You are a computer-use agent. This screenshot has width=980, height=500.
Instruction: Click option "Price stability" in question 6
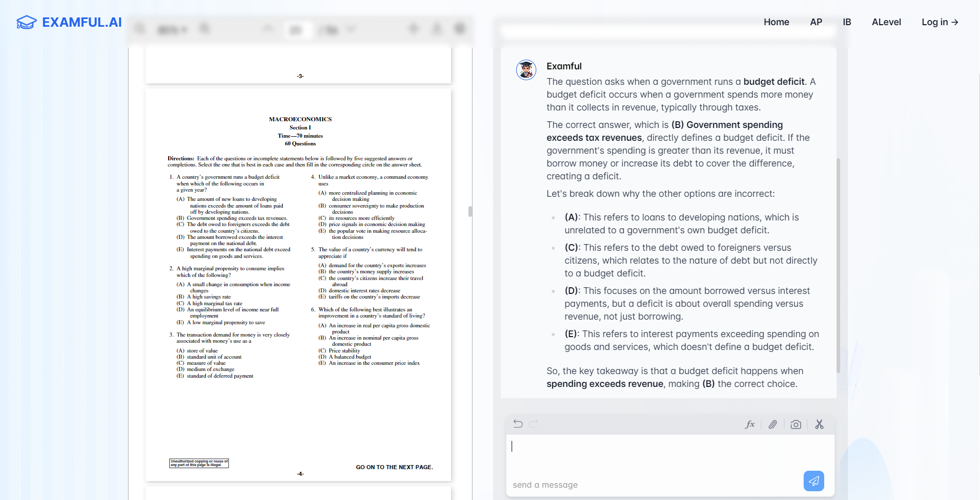(344, 350)
